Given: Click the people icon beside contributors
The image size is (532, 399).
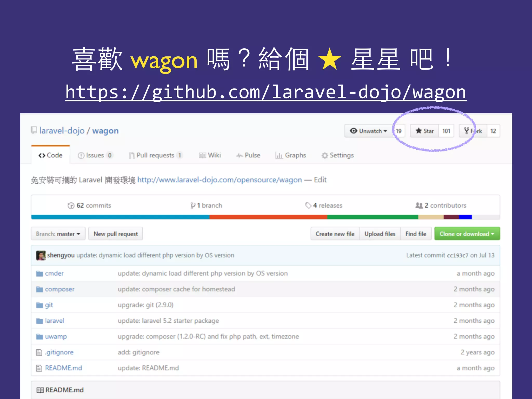Looking at the screenshot, I should (419, 205).
